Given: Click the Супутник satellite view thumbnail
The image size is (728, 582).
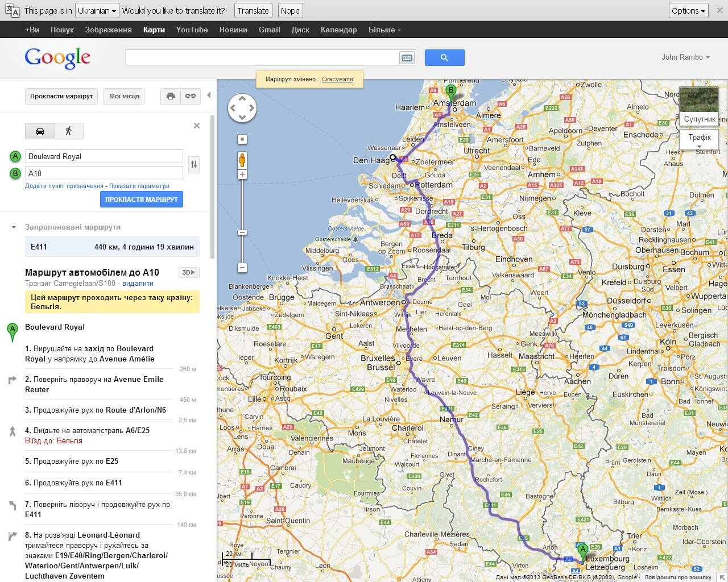Looking at the screenshot, I should coord(699,106).
